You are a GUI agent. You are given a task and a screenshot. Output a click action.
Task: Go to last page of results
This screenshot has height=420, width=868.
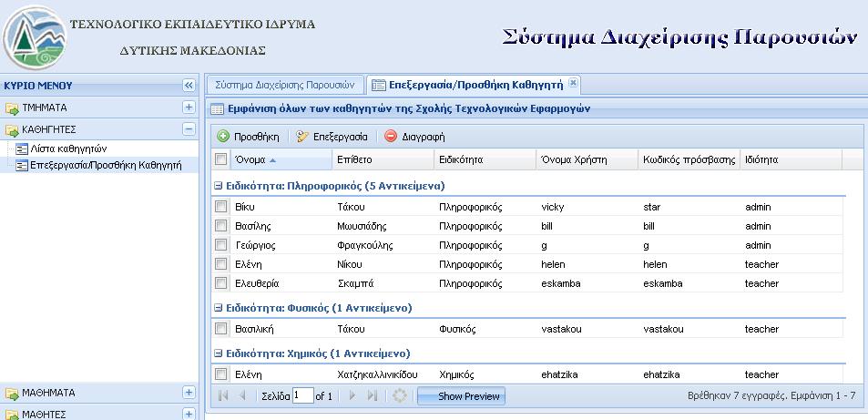[x=373, y=396]
